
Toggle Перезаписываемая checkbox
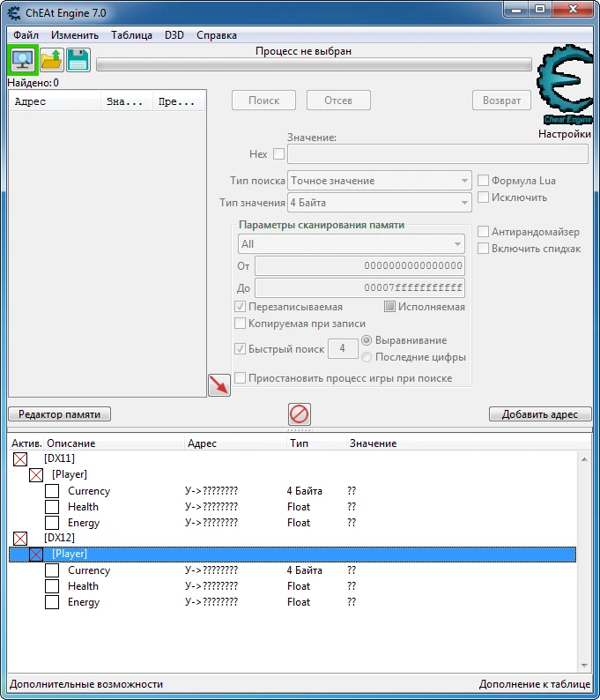click(240, 306)
